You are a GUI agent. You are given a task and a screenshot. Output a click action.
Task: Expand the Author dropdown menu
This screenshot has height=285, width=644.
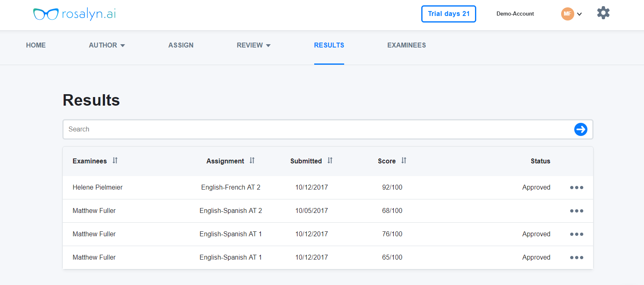tap(107, 45)
